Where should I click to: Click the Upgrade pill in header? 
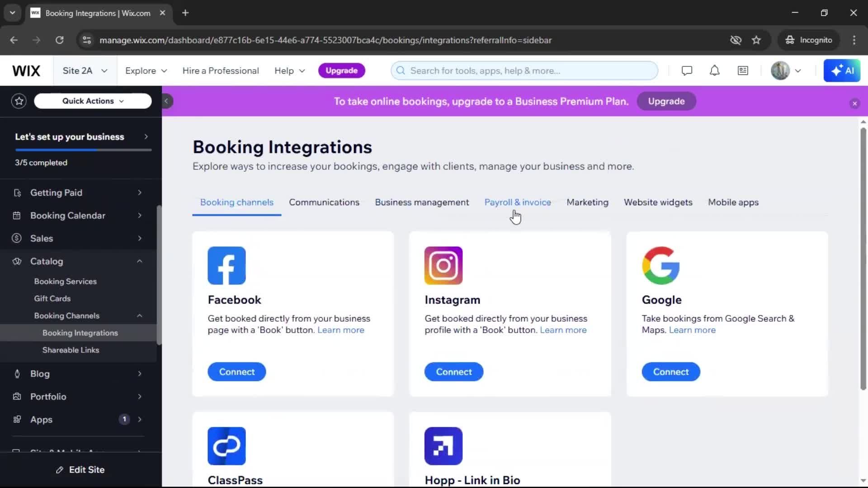tap(341, 70)
